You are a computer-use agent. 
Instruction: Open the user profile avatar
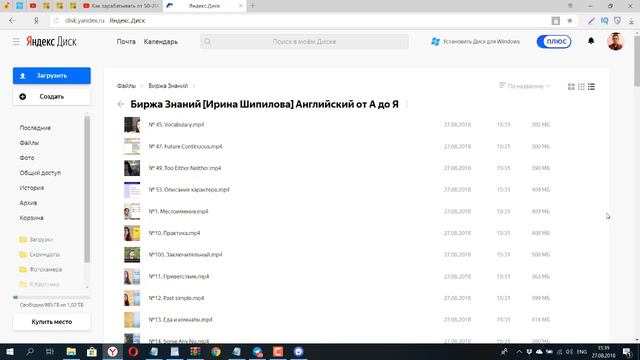click(x=615, y=42)
